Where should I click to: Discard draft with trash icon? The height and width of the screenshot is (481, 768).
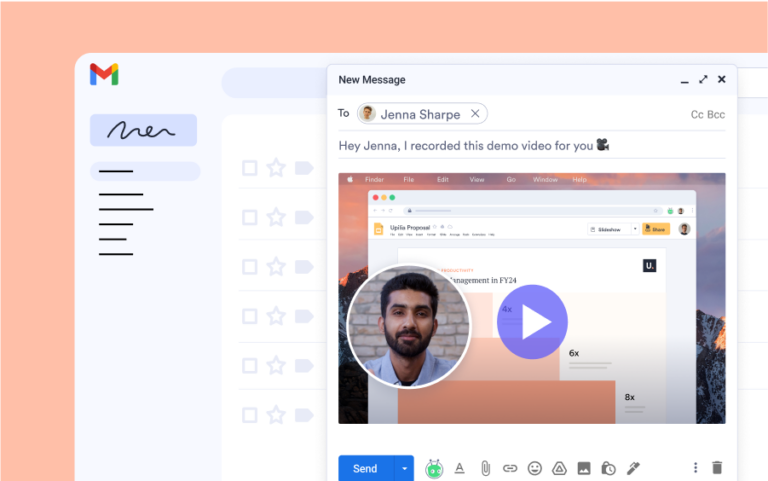(717, 468)
